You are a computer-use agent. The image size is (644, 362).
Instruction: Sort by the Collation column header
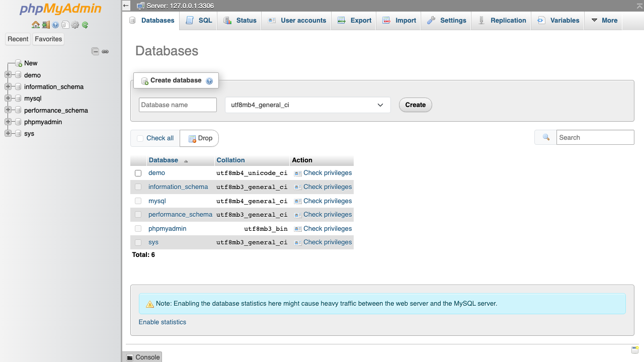[x=231, y=160]
